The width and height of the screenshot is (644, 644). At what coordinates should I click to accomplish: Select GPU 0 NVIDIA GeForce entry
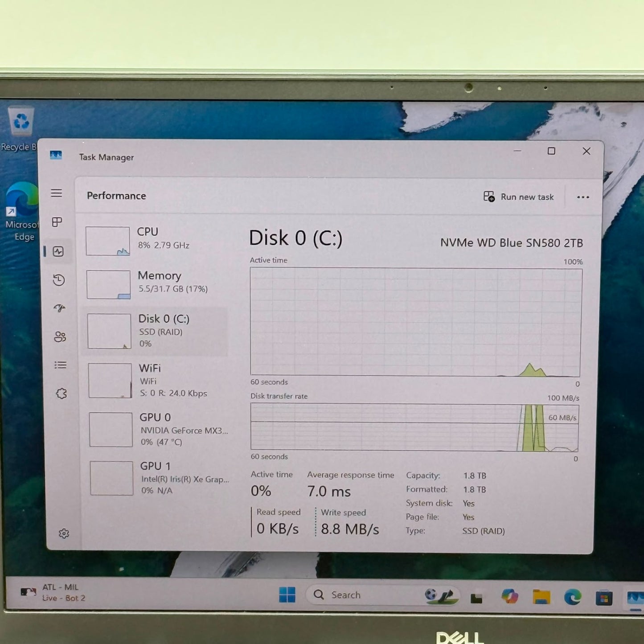tap(159, 429)
